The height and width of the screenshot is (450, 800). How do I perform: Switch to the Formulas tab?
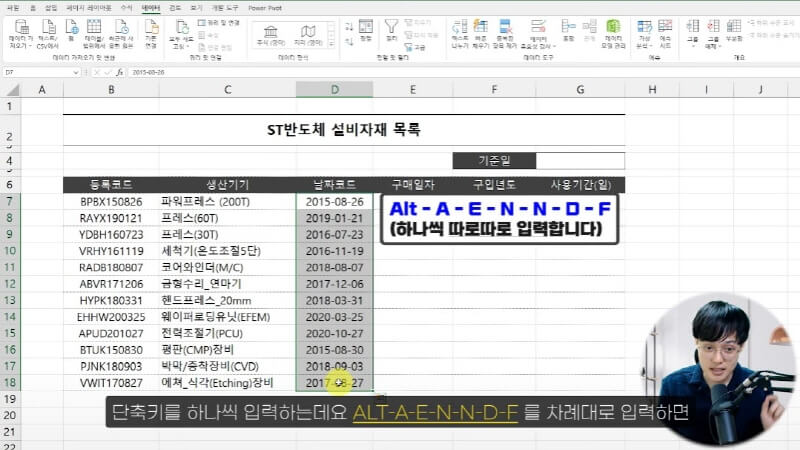click(x=126, y=8)
